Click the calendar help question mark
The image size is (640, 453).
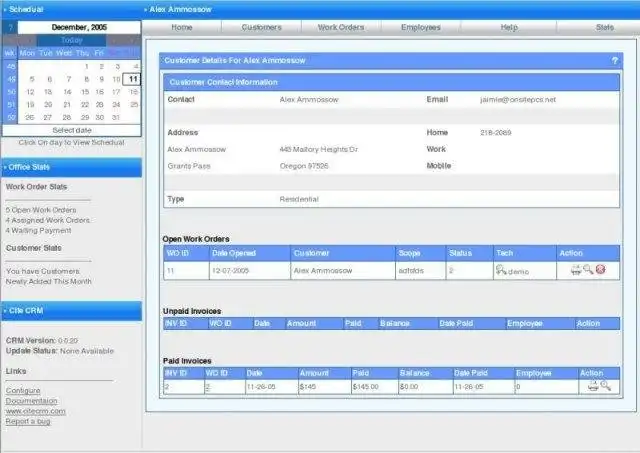click(10, 27)
